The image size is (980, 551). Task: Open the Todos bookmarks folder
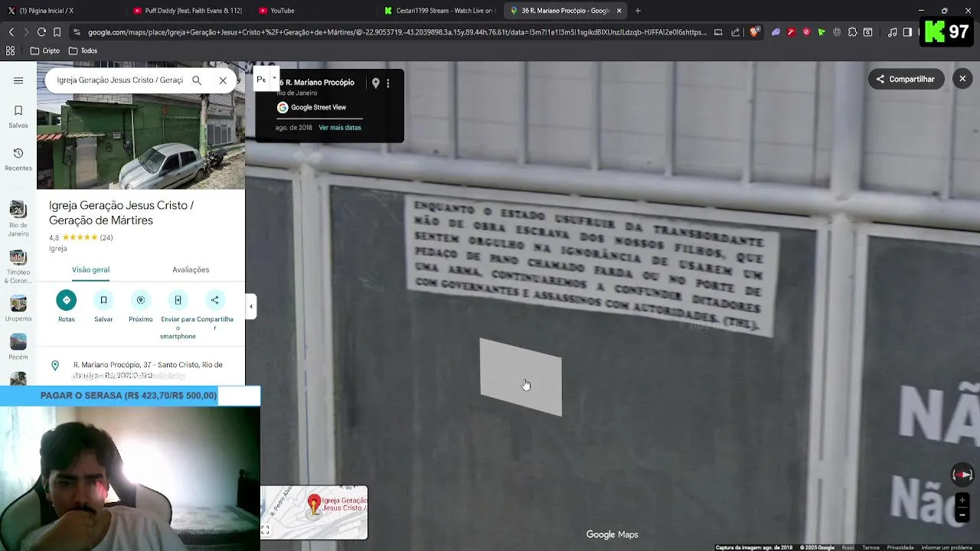tap(83, 51)
